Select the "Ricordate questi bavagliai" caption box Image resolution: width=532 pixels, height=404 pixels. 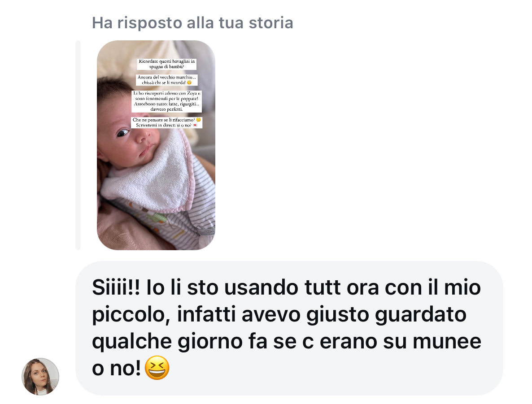[x=166, y=64]
